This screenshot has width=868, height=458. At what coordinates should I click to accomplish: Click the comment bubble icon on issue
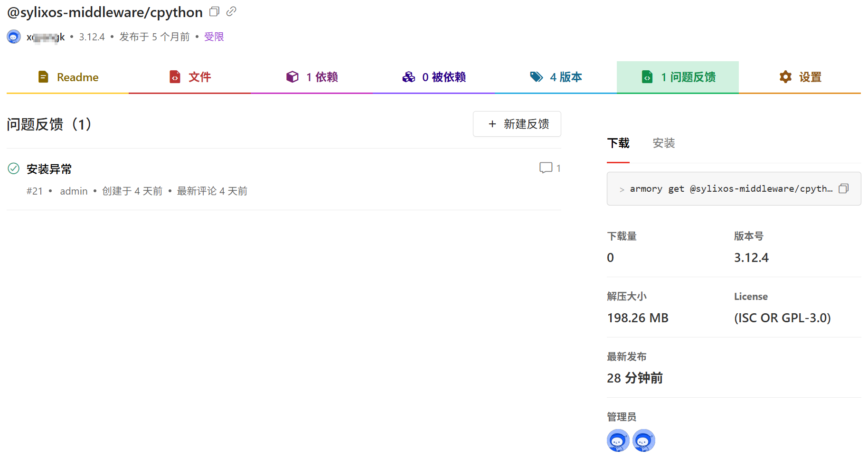(546, 168)
